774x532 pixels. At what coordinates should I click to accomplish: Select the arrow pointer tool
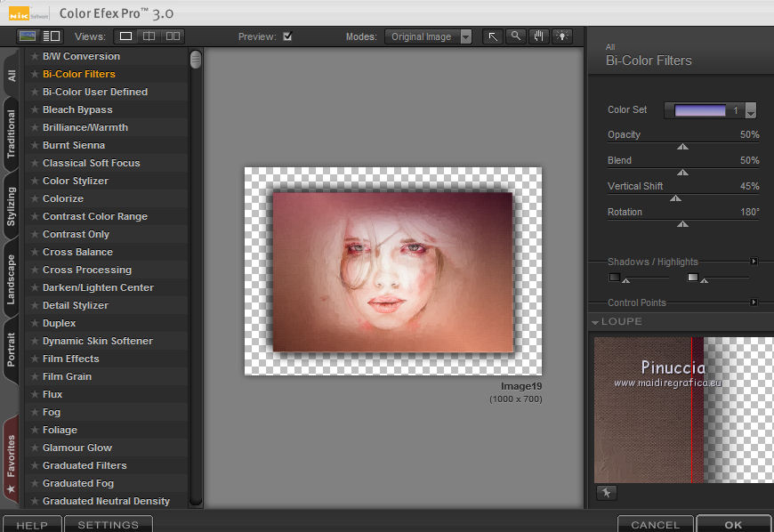(493, 36)
